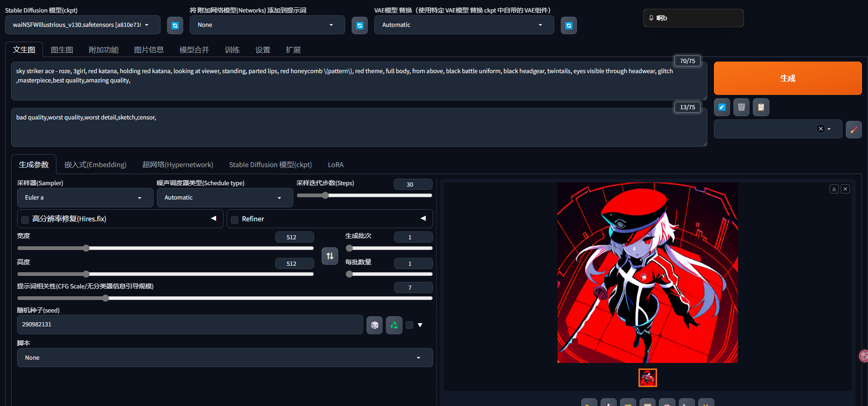
Task: Adjust the 每批数量 batch size slider
Action: click(389, 274)
